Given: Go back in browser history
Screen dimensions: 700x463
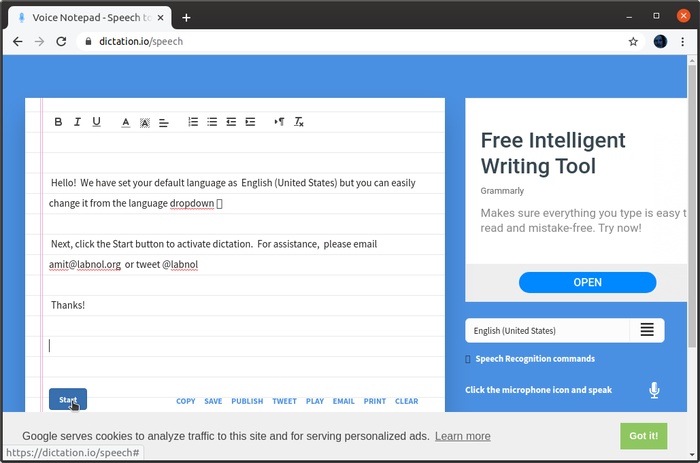Looking at the screenshot, I should (x=17, y=42).
